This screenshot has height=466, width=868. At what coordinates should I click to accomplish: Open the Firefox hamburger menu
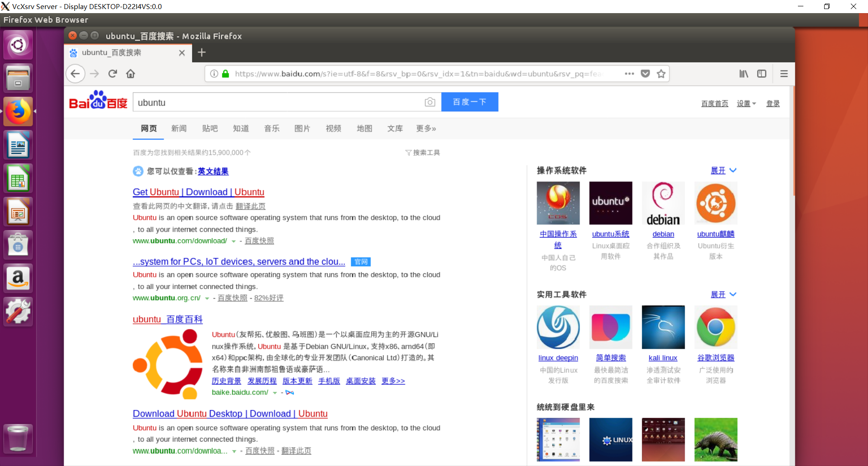tap(784, 74)
